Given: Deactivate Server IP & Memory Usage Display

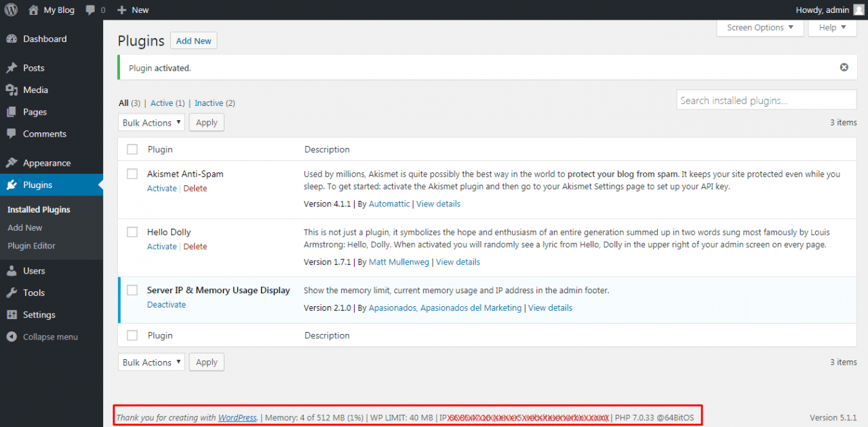Looking at the screenshot, I should point(166,305).
